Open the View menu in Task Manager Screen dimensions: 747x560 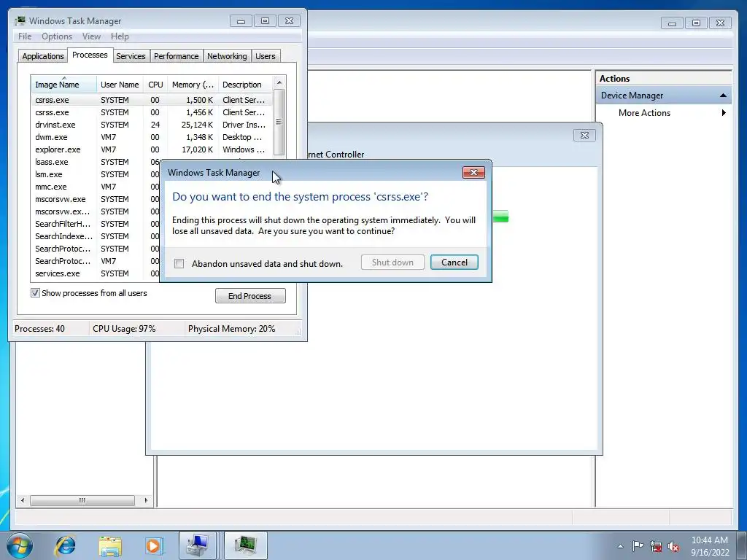[x=91, y=36]
